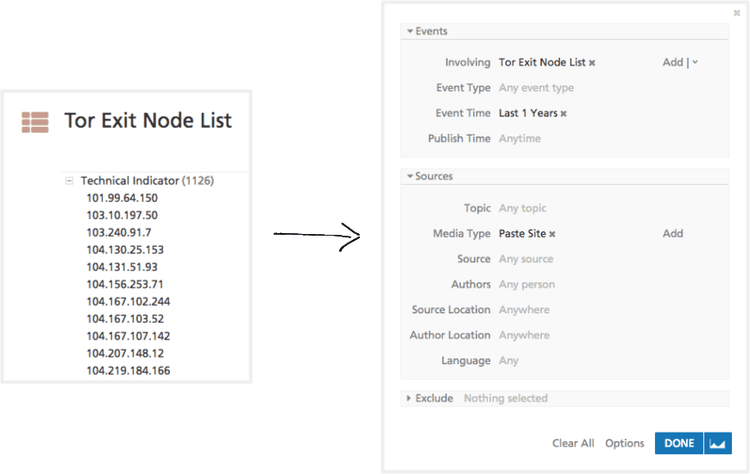Open the Options link

point(624,443)
